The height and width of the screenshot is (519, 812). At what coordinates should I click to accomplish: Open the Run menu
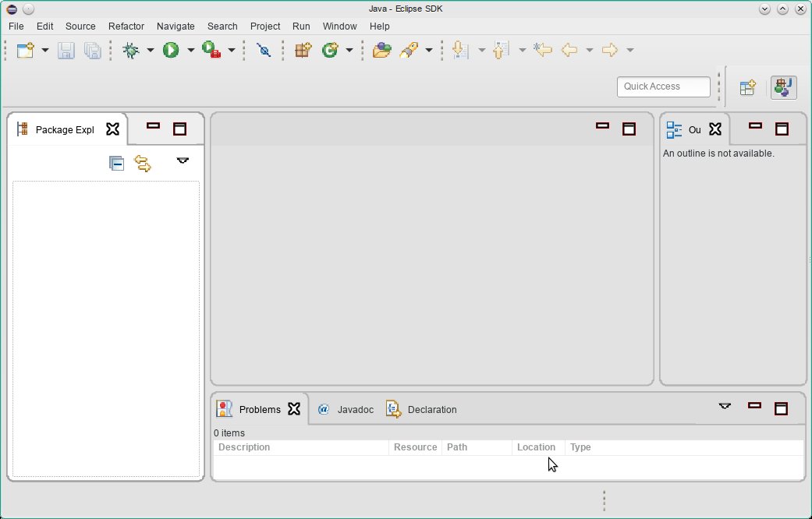click(x=301, y=26)
